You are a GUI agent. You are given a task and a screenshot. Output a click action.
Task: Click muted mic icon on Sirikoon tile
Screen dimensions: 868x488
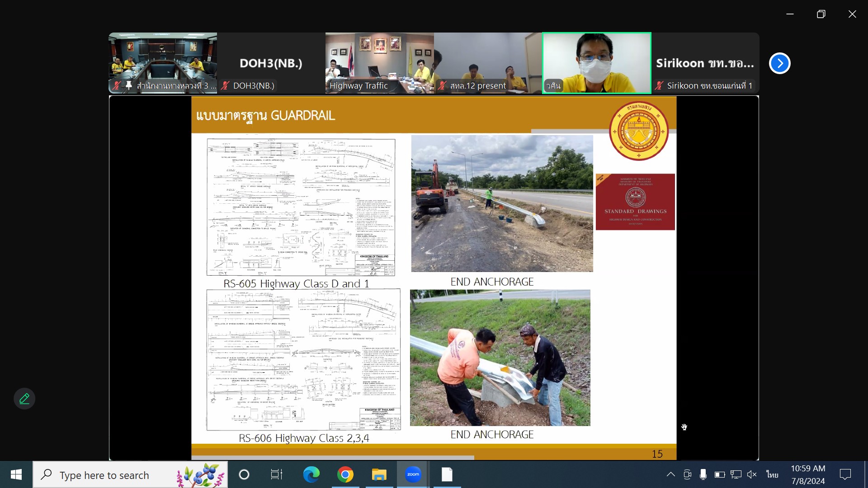[x=659, y=85]
